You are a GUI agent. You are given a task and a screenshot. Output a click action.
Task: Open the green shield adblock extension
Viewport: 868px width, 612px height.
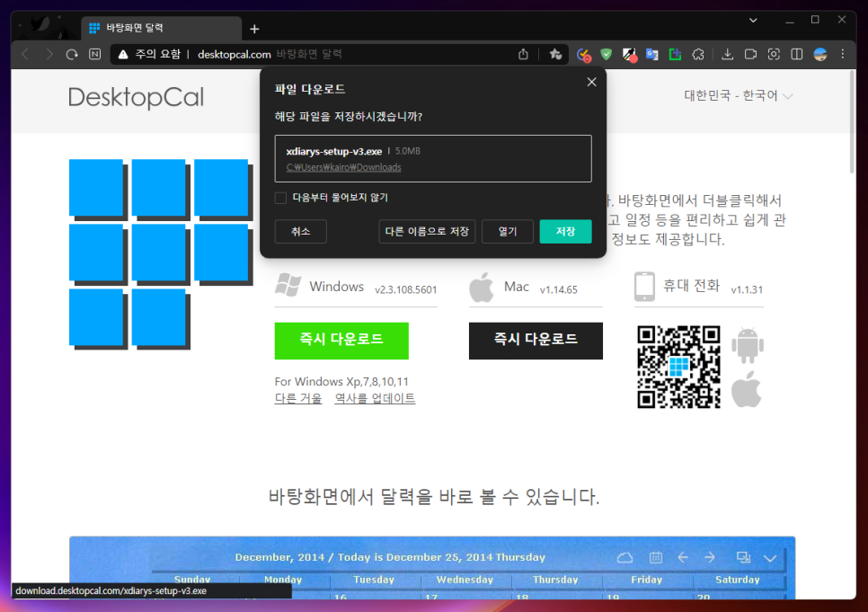607,54
